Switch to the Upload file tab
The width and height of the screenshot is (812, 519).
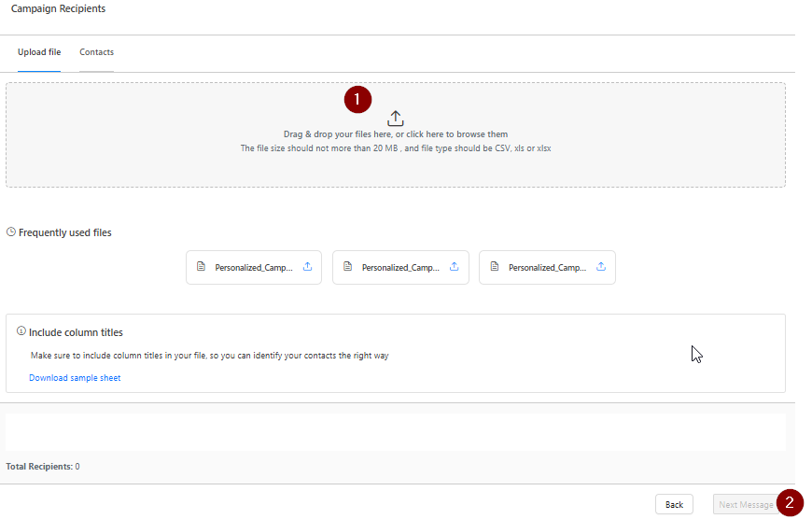[x=39, y=52]
